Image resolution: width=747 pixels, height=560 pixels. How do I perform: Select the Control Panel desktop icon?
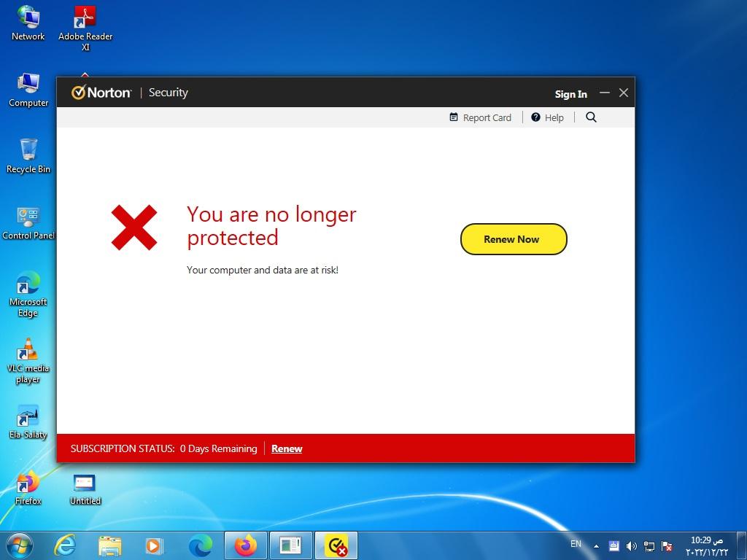click(28, 222)
